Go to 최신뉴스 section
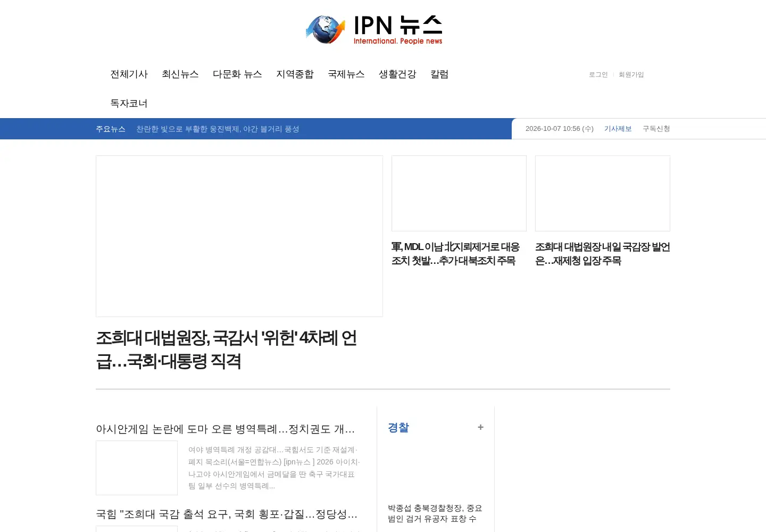Viewport: 766px width, 532px height. [x=180, y=74]
